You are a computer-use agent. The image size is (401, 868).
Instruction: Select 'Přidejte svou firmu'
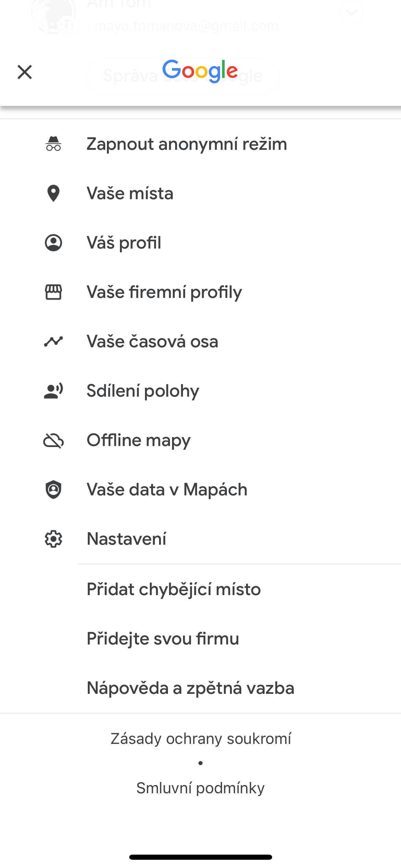(x=163, y=639)
